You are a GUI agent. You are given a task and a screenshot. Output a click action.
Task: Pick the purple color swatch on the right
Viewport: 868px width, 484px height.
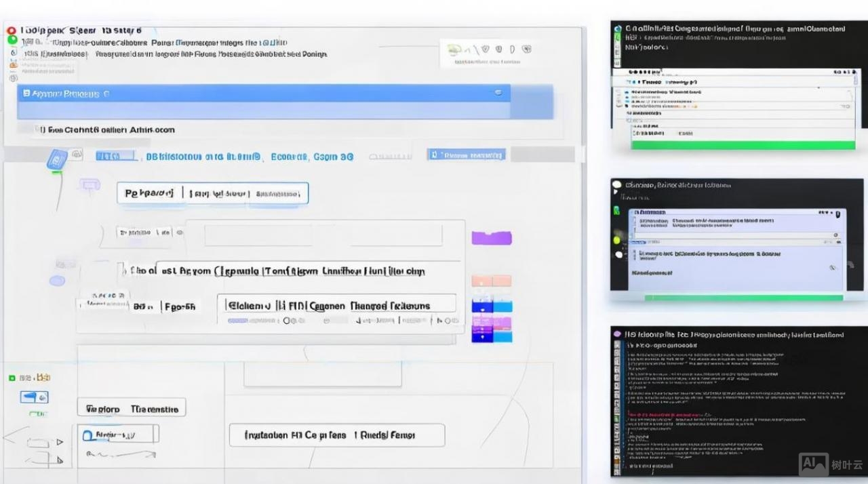[492, 238]
